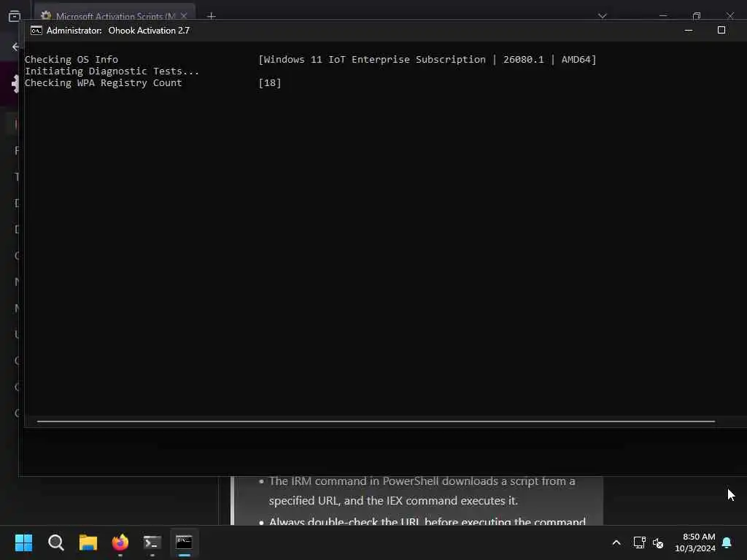Click the '[18]' value
The width and height of the screenshot is (747, 560).
(x=270, y=83)
